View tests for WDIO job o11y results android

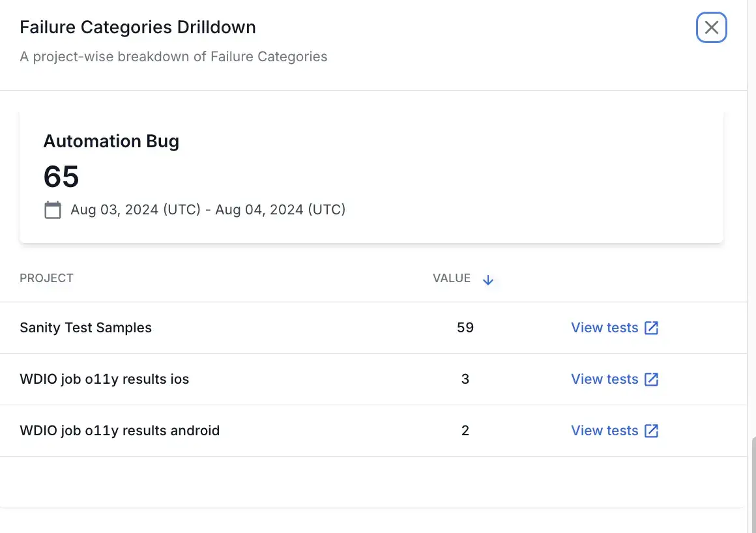[x=604, y=431]
